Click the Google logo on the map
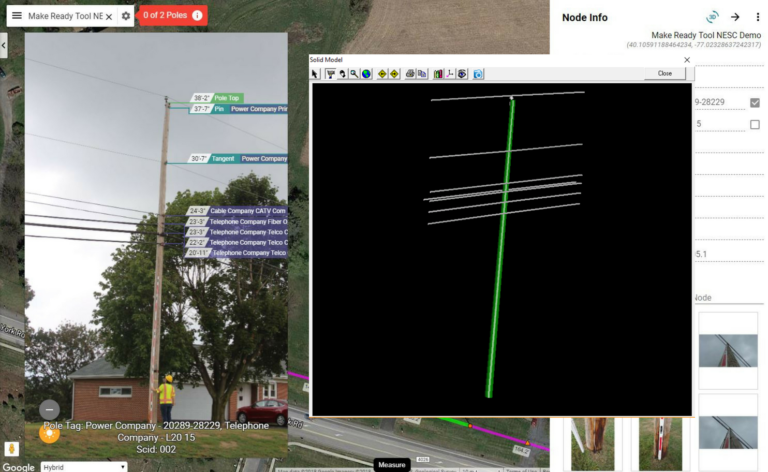 (x=19, y=467)
